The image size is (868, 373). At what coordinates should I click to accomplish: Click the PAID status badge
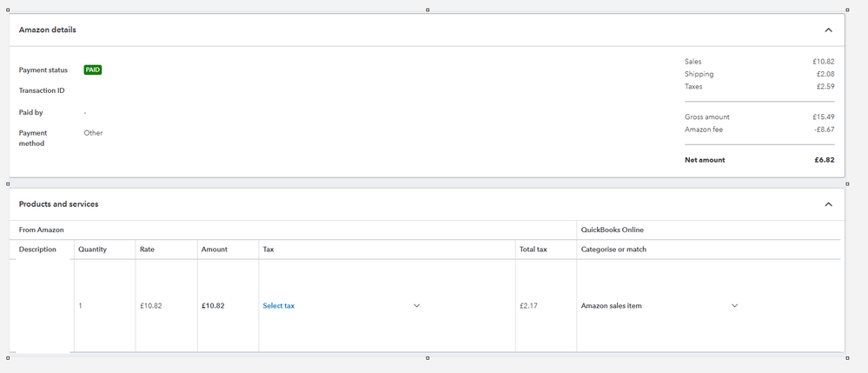(x=93, y=70)
